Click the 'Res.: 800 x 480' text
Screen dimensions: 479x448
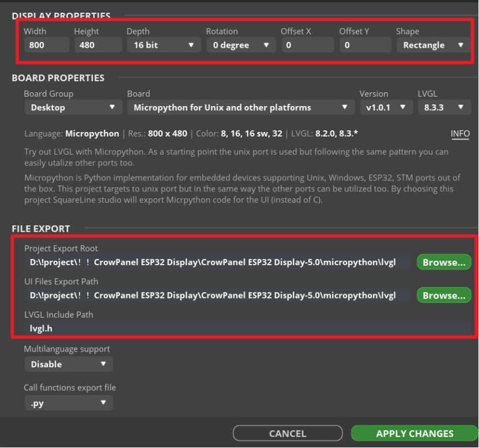click(157, 134)
